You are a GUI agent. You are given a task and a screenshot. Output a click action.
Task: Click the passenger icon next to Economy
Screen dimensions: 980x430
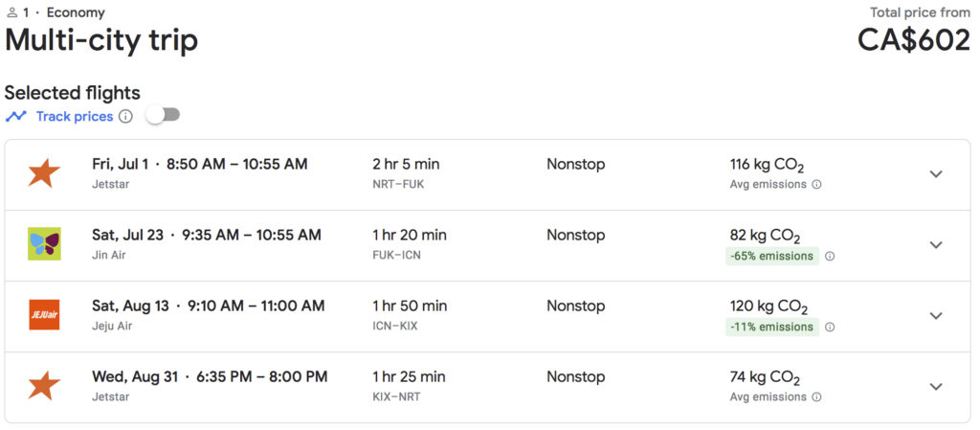click(11, 12)
